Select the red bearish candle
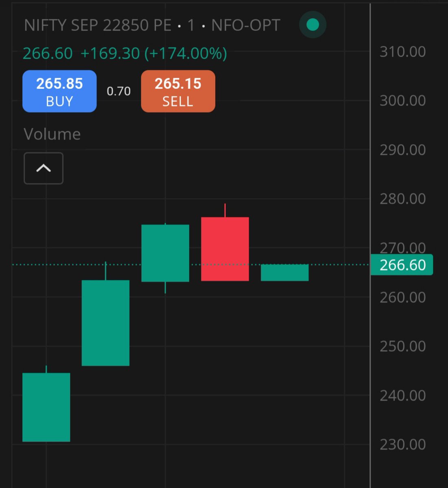 coord(225,249)
